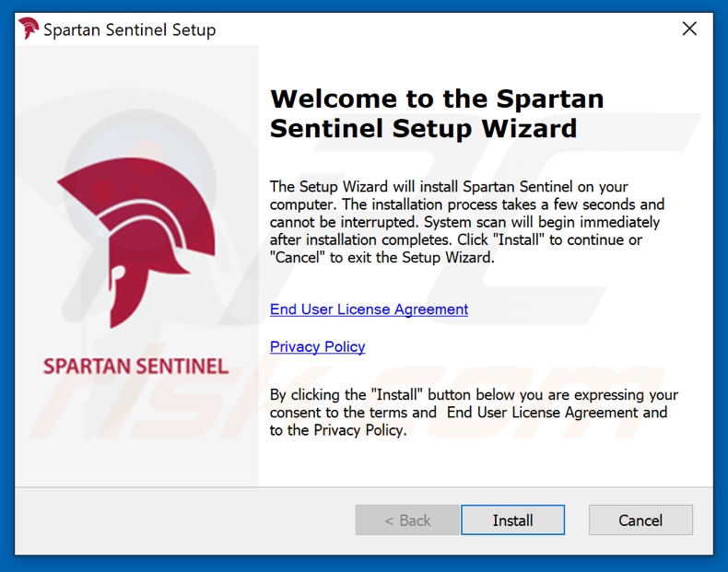Click the disabled Back button
The image size is (728, 572).
click(407, 520)
